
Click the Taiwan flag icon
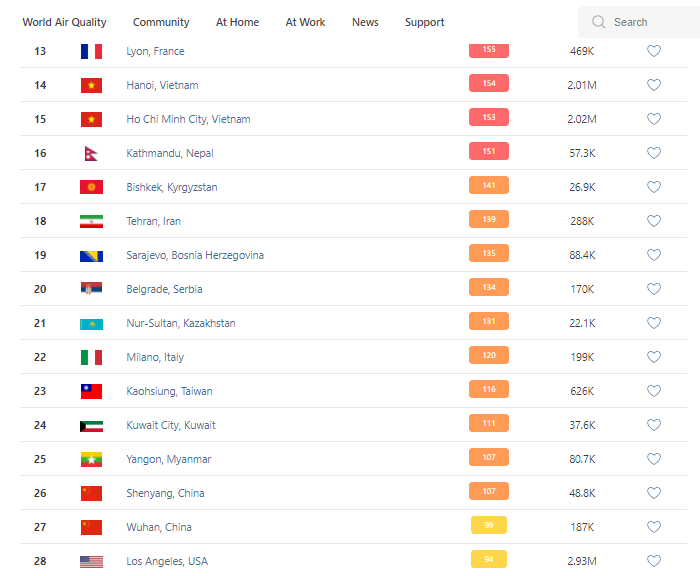click(x=91, y=391)
